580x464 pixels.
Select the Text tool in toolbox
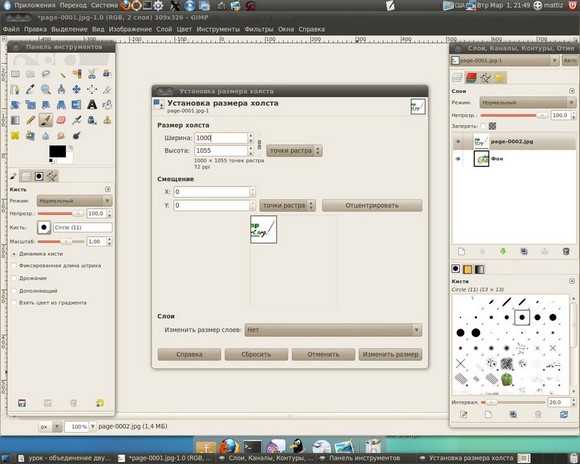click(x=92, y=105)
